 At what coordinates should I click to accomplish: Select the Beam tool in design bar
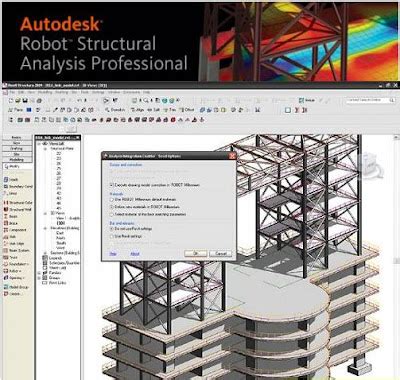11,216
